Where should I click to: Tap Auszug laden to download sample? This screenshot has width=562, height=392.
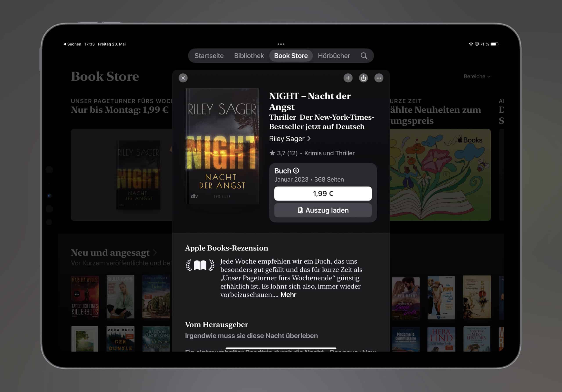click(x=323, y=210)
